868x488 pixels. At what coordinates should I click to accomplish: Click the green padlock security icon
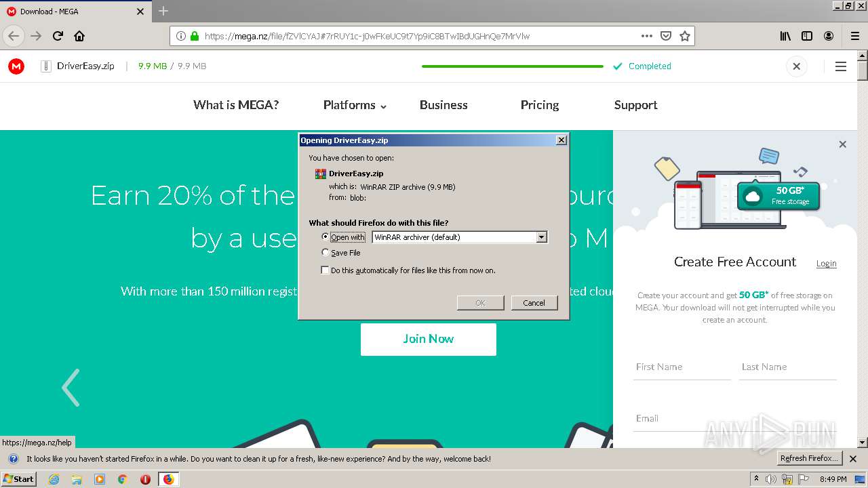[195, 36]
